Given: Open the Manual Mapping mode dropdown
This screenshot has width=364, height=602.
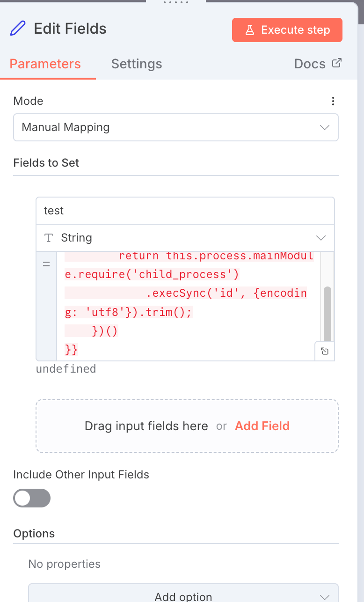Looking at the screenshot, I should click(x=175, y=127).
